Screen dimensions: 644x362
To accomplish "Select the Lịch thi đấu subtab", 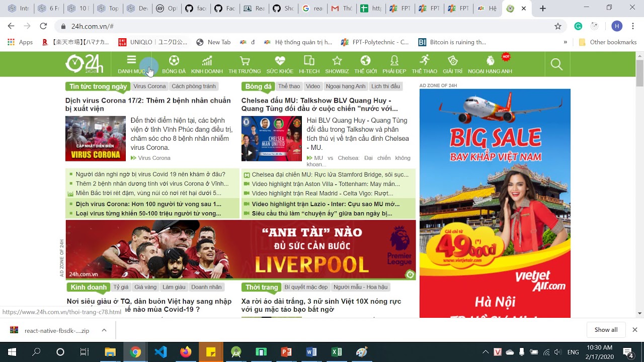I will [385, 86].
